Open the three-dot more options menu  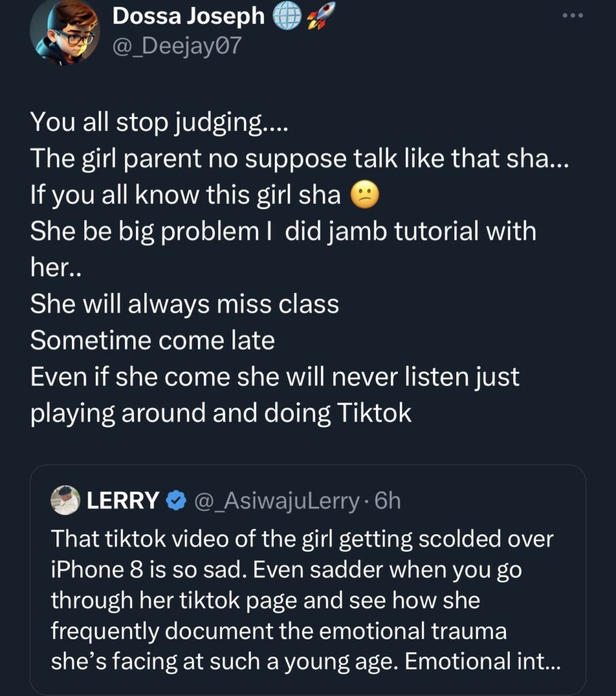point(572,16)
